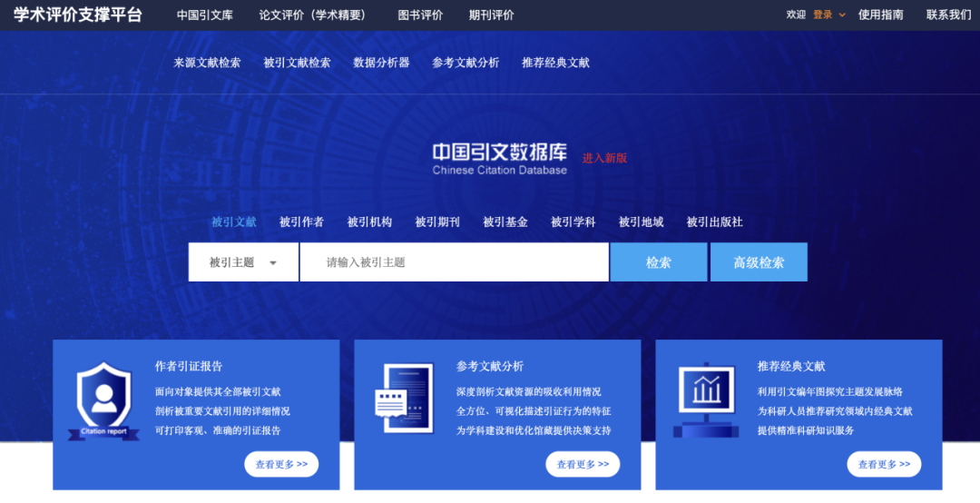Open 参考文献分析 in sub navigation

[x=465, y=63]
